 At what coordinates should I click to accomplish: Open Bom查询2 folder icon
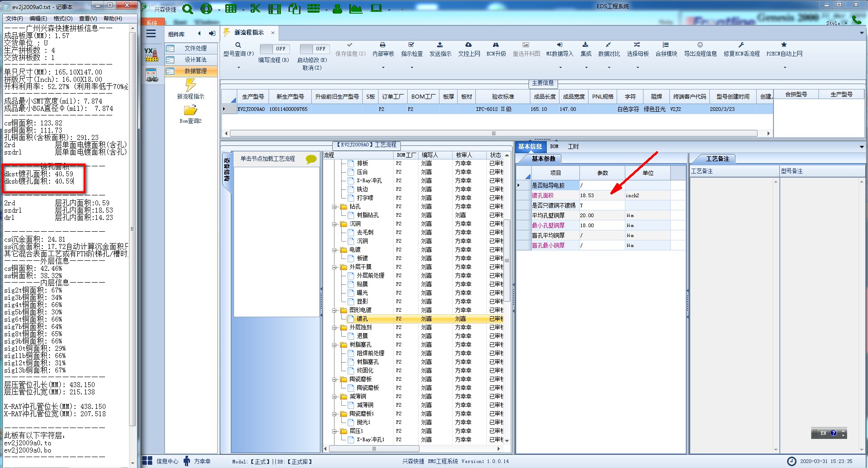(x=190, y=110)
